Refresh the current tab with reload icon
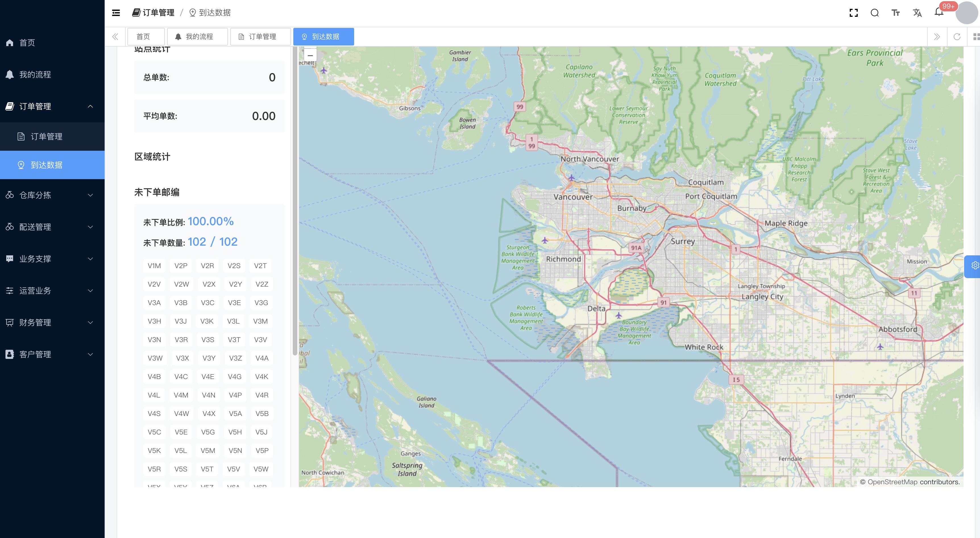 [957, 36]
